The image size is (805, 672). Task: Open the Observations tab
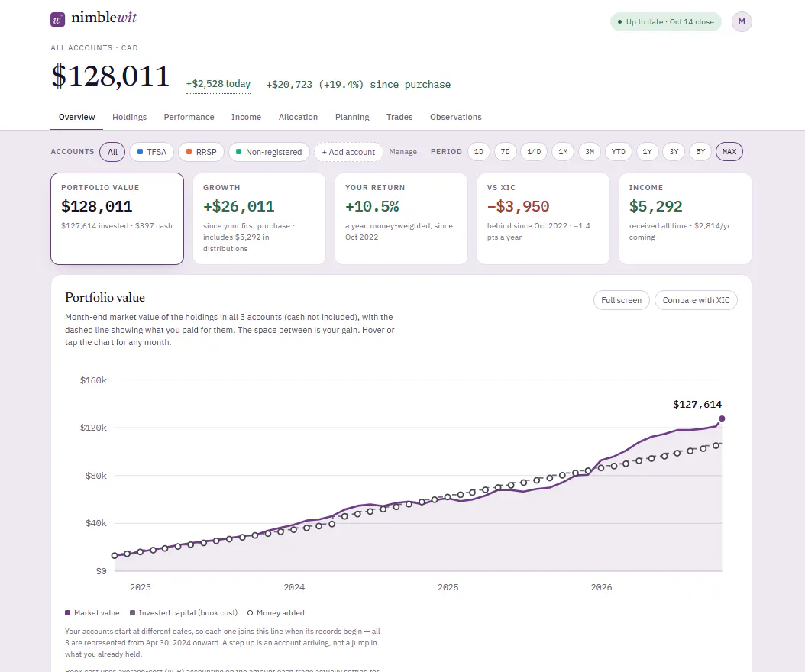tap(456, 117)
